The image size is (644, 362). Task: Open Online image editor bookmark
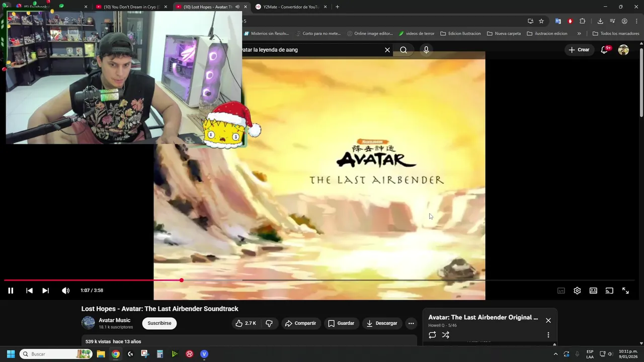(x=370, y=34)
